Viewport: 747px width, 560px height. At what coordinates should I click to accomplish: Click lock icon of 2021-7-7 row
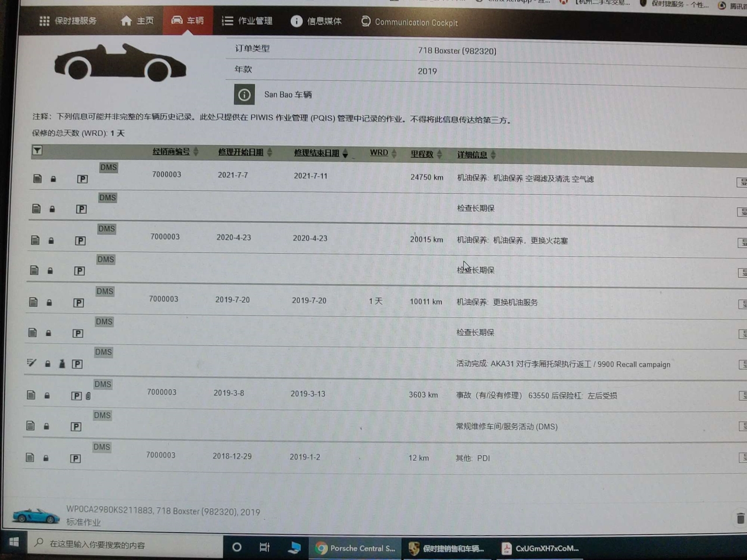click(53, 179)
